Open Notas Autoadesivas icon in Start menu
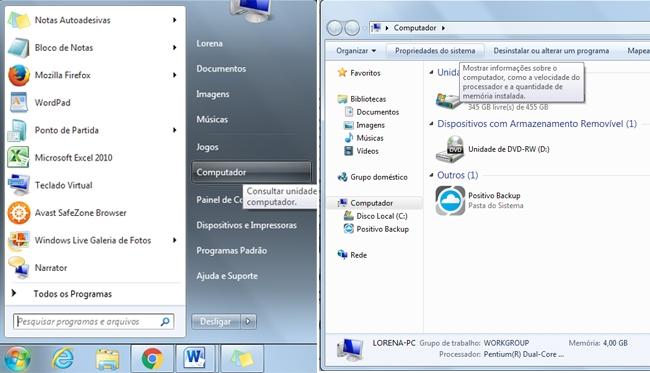This screenshot has height=373, width=650. 19,20
